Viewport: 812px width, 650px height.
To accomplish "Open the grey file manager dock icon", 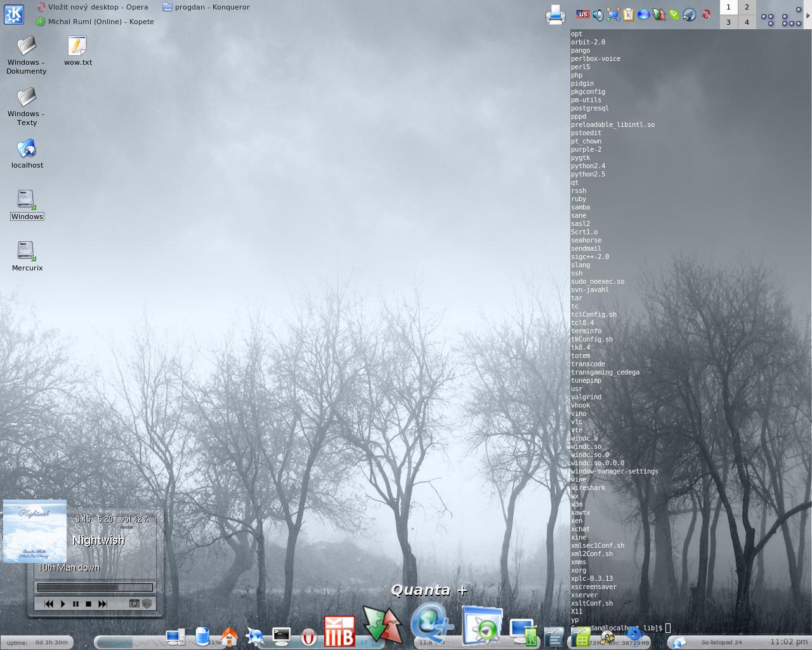I will [553, 636].
